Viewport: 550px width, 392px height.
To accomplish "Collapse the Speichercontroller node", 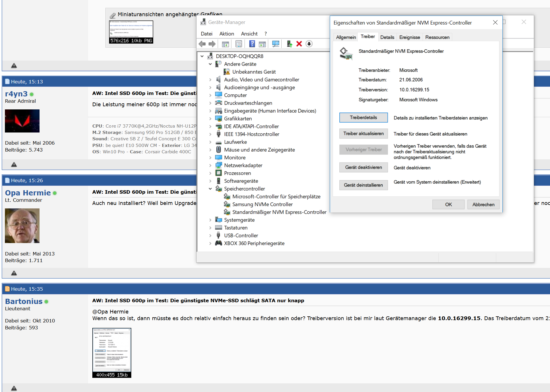I will 210,188.
